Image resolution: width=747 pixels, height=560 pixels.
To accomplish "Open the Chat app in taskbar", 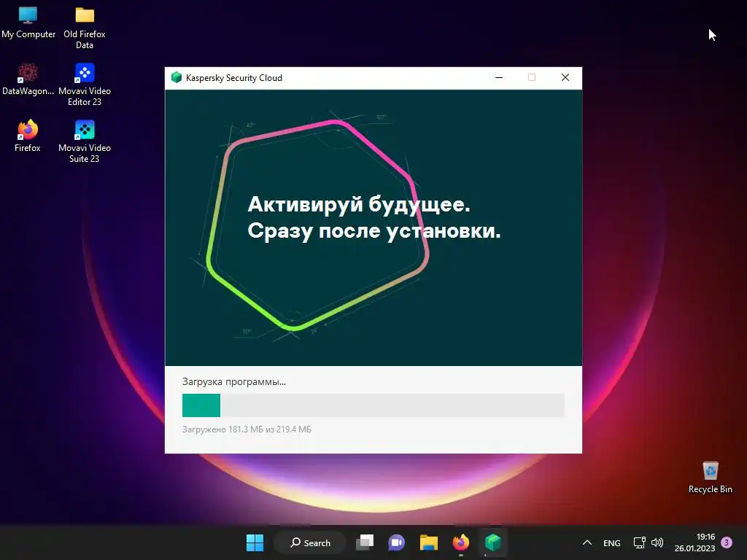I will pos(396,542).
